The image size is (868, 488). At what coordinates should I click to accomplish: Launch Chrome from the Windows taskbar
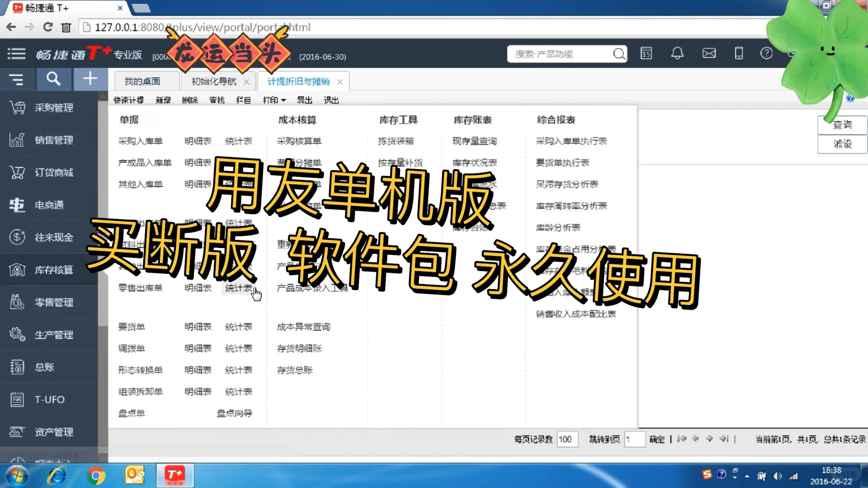click(x=95, y=475)
